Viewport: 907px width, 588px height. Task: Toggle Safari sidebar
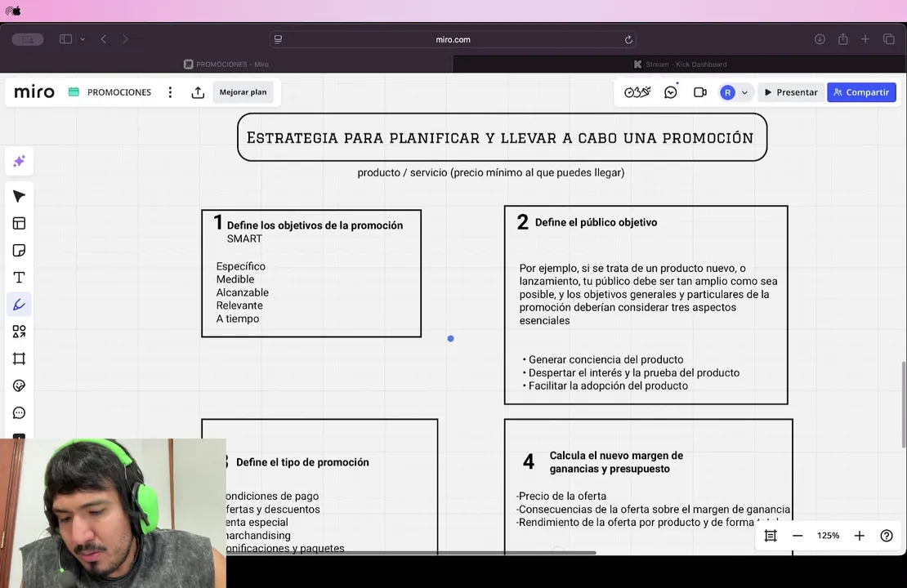coord(65,39)
